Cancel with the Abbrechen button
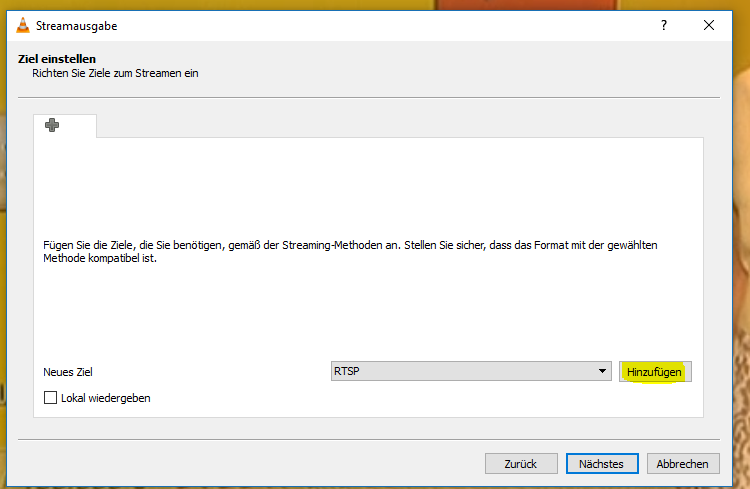 [683, 464]
